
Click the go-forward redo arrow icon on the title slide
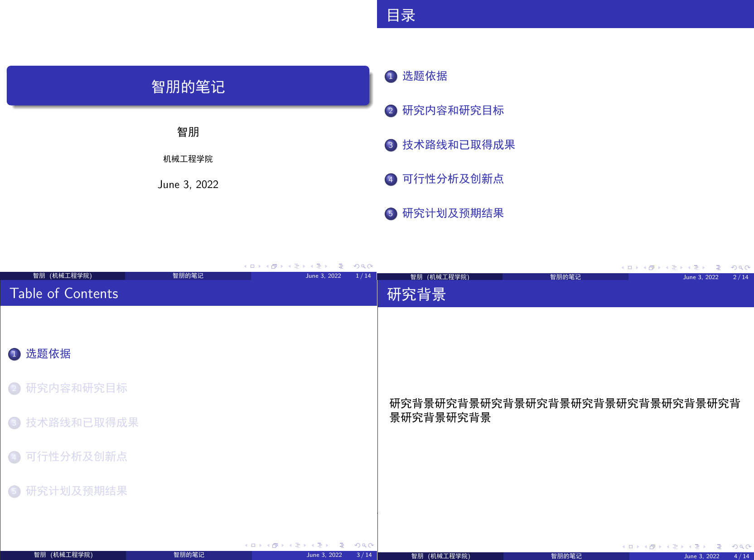pyautogui.click(x=370, y=266)
